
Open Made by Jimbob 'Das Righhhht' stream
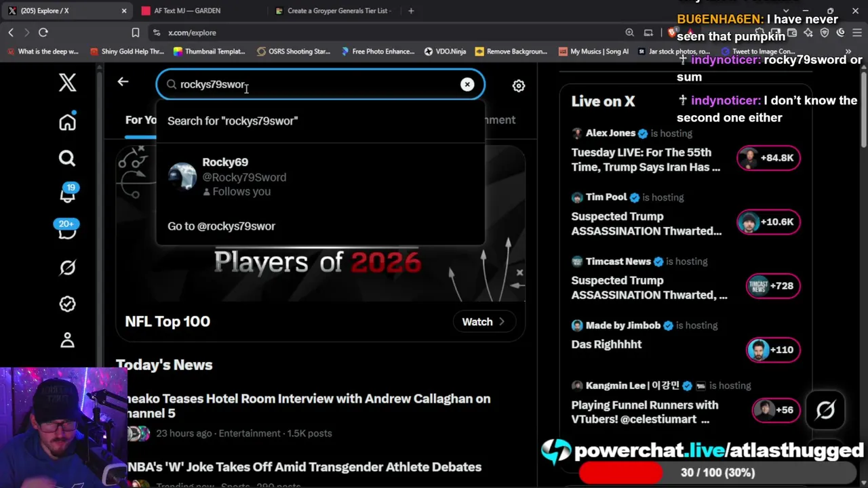pyautogui.click(x=606, y=344)
